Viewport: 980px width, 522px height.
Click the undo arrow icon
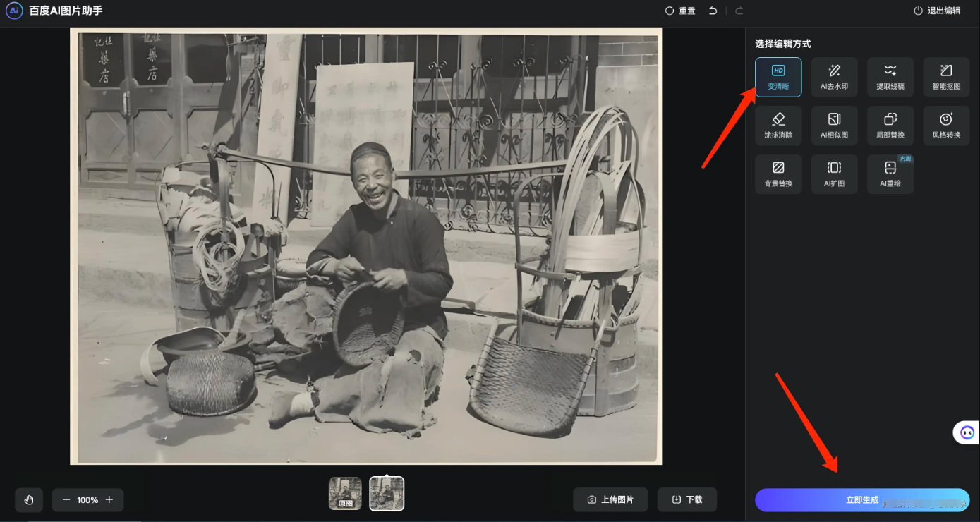pos(713,11)
